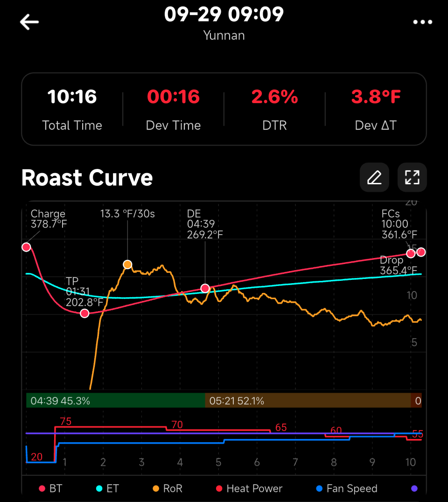Tap the heat power 75 value label
This screenshot has width=448, height=502.
(x=66, y=421)
